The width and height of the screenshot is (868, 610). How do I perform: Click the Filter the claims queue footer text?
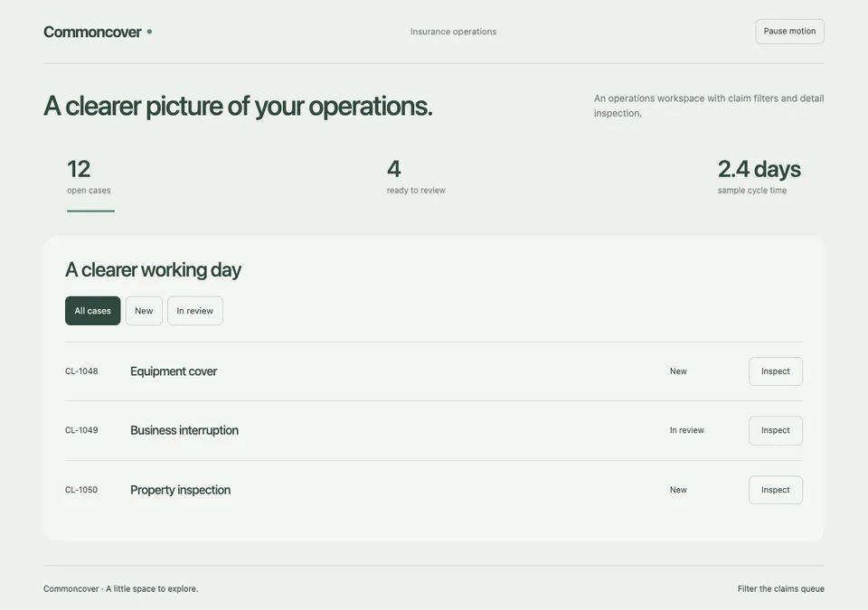coord(780,589)
